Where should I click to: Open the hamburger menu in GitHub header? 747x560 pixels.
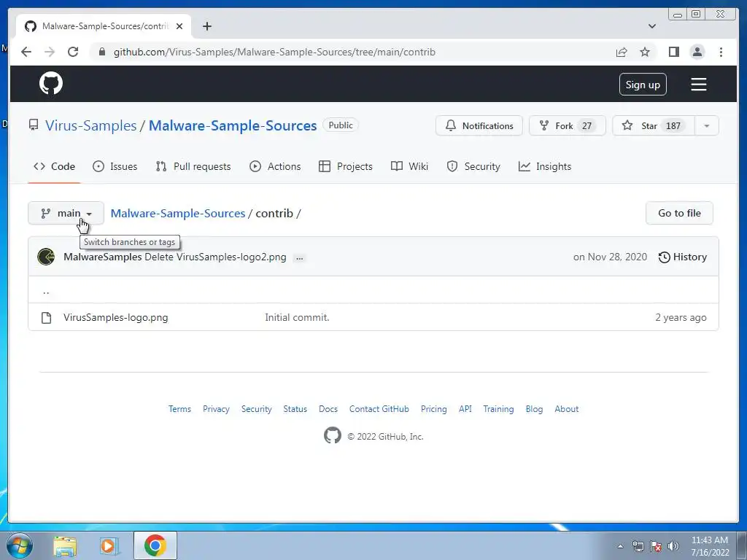point(698,85)
